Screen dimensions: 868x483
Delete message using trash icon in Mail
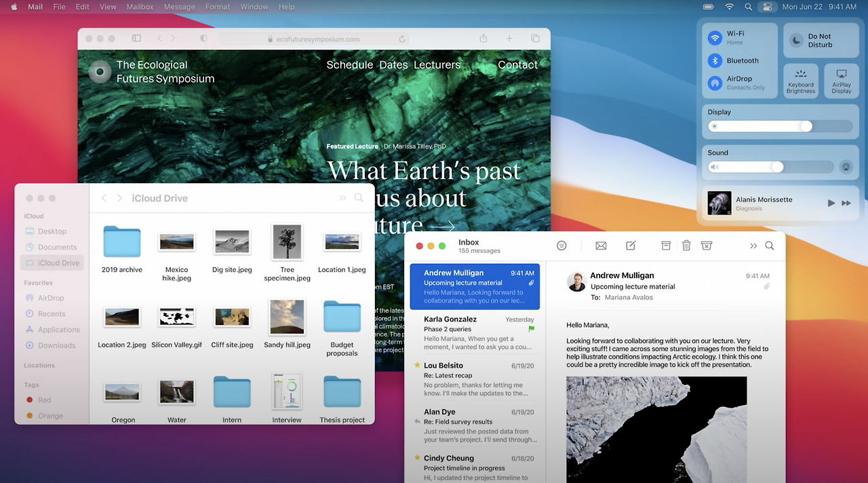point(686,246)
